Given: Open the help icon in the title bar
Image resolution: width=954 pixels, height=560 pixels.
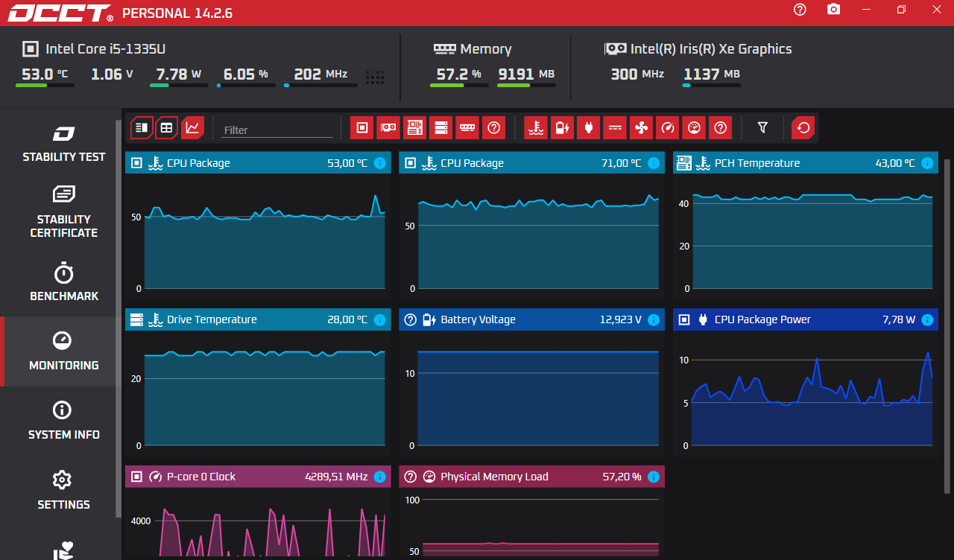Looking at the screenshot, I should pyautogui.click(x=800, y=9).
